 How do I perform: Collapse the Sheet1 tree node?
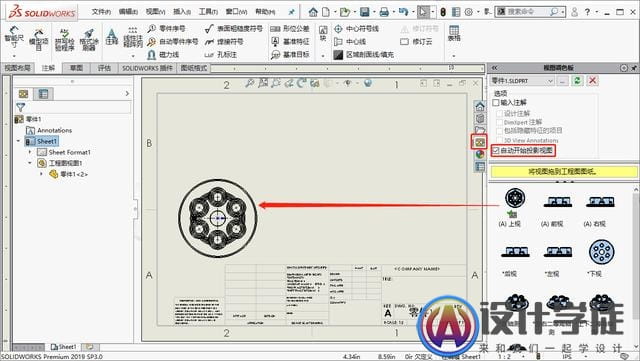coord(18,141)
